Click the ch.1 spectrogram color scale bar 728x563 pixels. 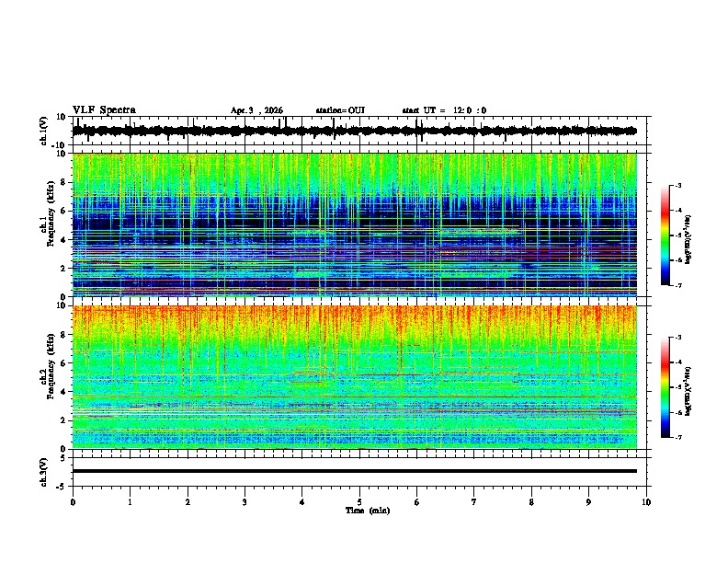[665, 236]
